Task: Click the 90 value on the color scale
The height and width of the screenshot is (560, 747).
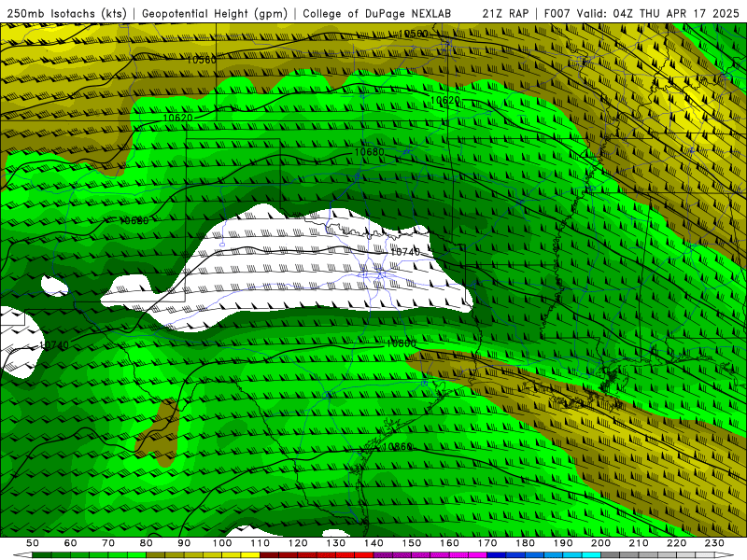Action: pos(184,543)
